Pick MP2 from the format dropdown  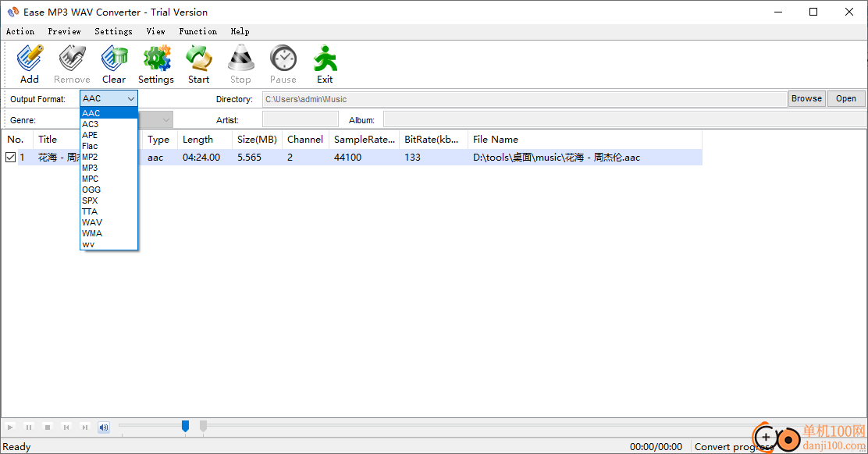108,157
